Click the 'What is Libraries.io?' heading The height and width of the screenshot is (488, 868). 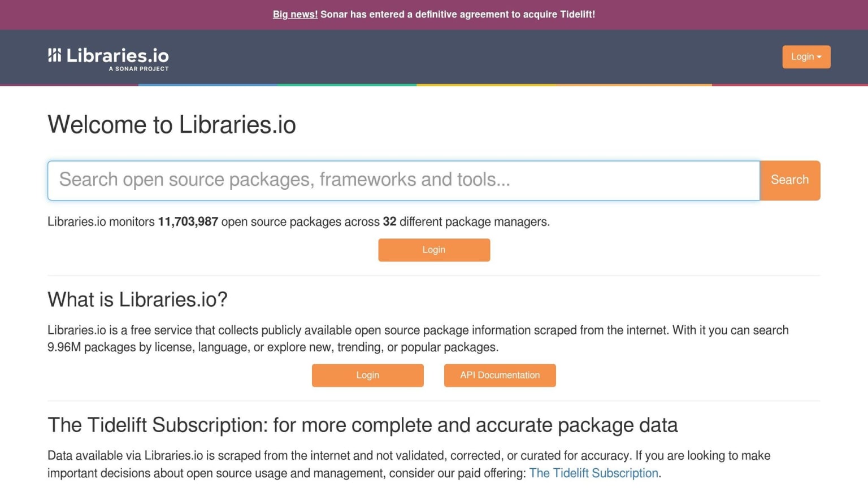(137, 299)
